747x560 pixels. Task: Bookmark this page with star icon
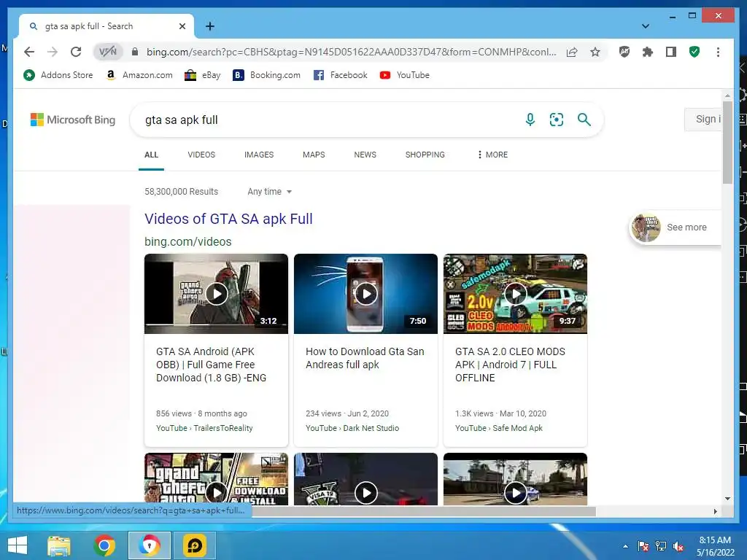595,52
